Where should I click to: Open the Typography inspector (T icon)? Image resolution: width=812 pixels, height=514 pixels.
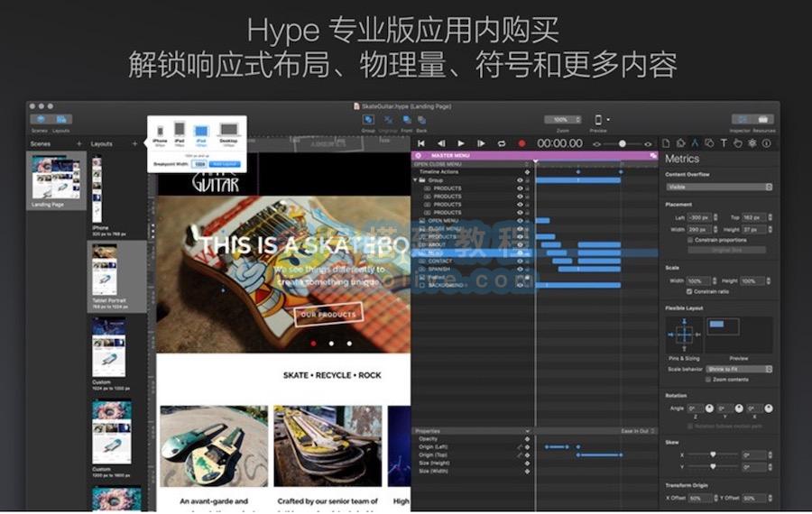724,143
